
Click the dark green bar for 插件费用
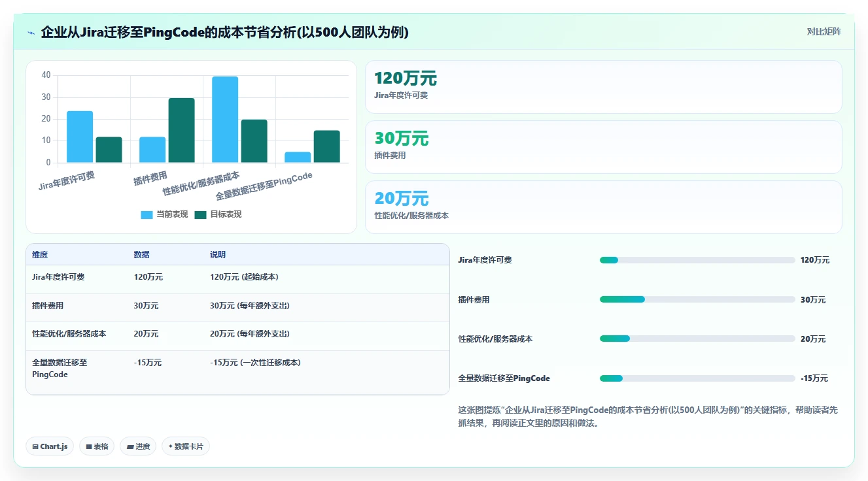(x=181, y=130)
